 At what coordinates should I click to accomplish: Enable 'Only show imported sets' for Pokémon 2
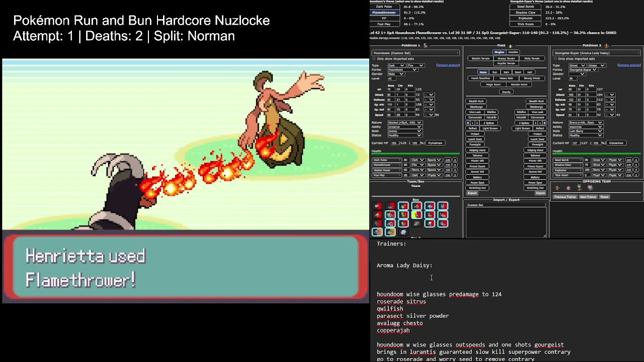pyautogui.click(x=556, y=59)
